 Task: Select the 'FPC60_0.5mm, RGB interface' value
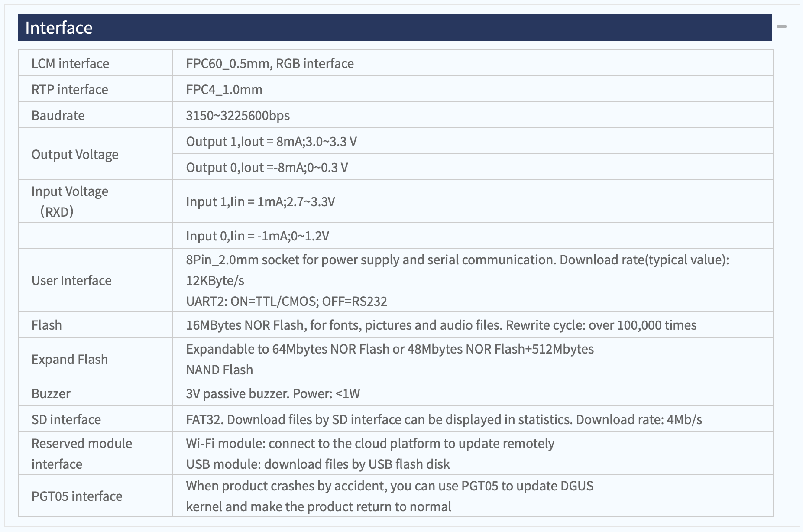click(270, 64)
